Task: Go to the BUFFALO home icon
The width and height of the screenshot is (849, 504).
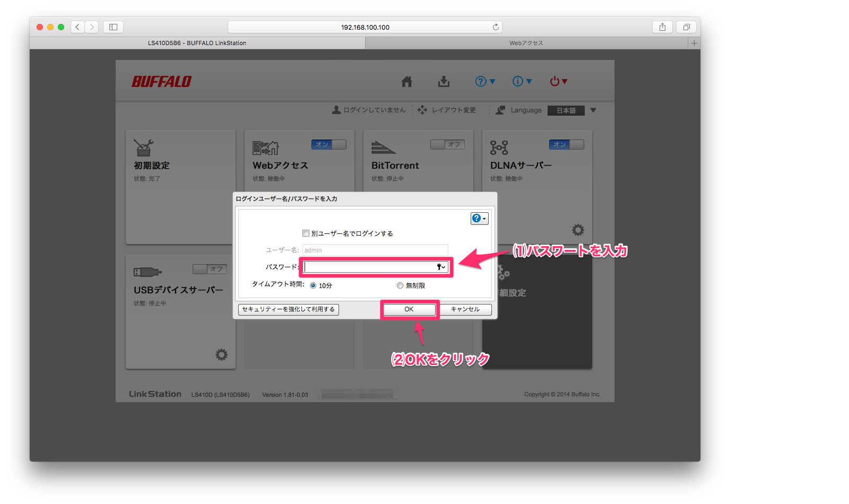Action: coord(407,81)
